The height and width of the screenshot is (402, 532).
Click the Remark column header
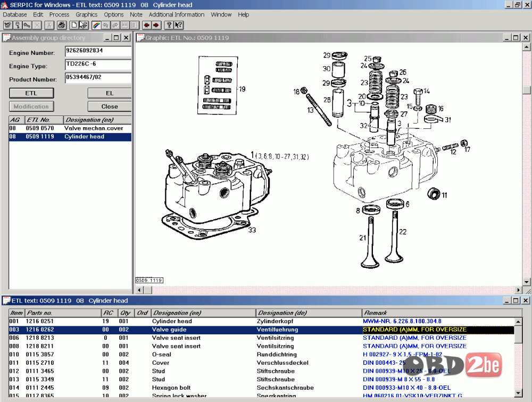(442, 313)
